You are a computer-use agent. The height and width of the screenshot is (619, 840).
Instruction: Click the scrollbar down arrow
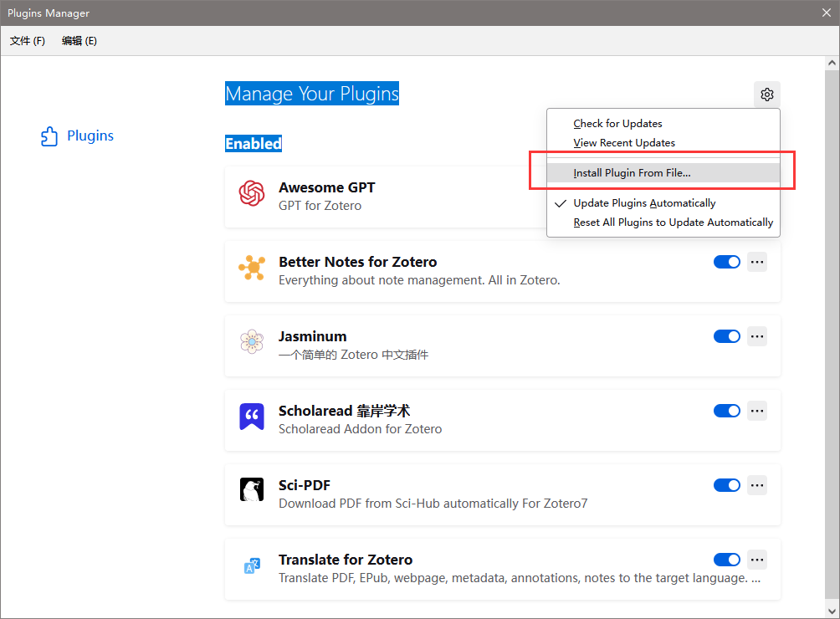832,611
